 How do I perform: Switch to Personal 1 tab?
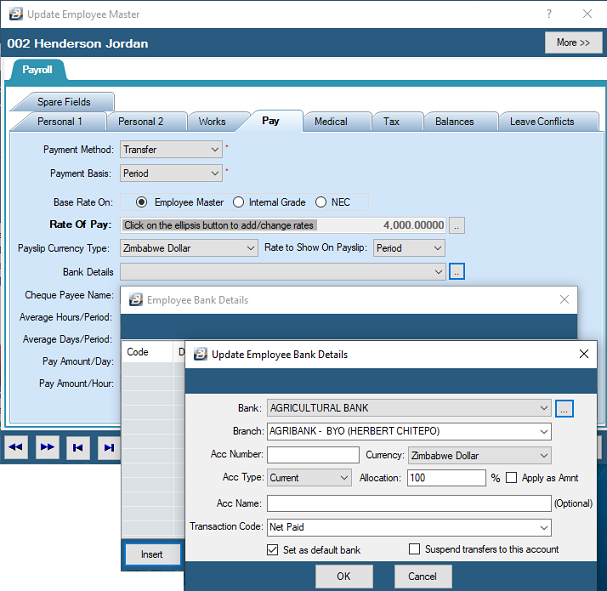coord(59,122)
